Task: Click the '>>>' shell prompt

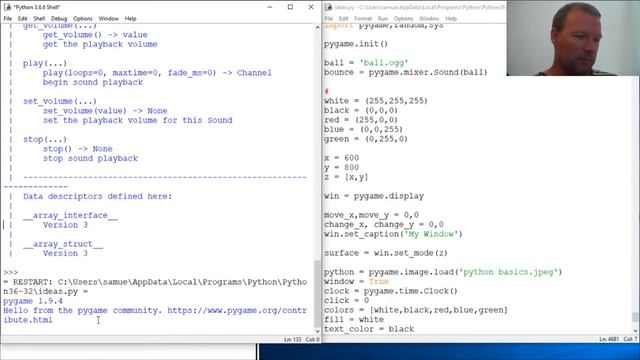Action: coord(11,273)
